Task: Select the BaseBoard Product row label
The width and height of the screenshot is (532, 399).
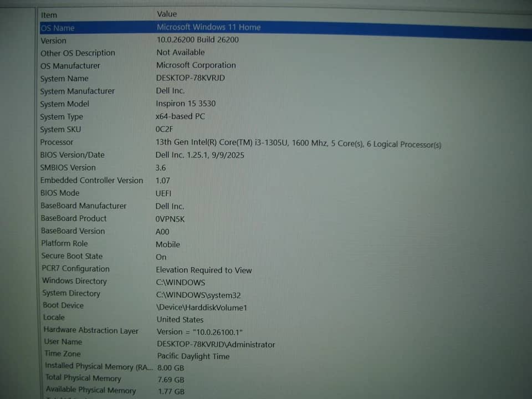Action: click(x=74, y=218)
